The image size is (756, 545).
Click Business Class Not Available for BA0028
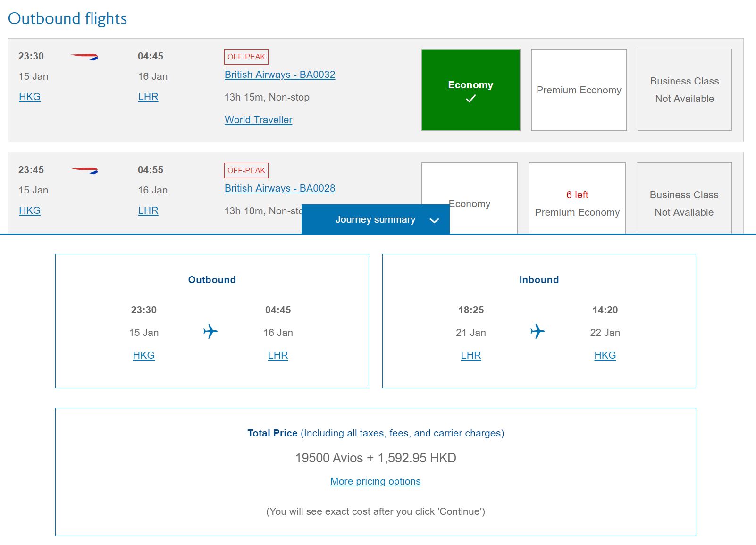684,198
